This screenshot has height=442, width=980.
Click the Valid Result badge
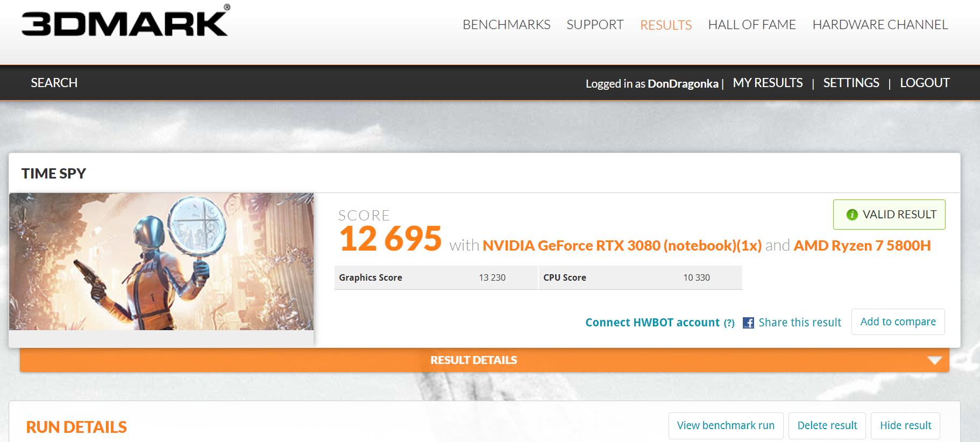click(x=889, y=215)
